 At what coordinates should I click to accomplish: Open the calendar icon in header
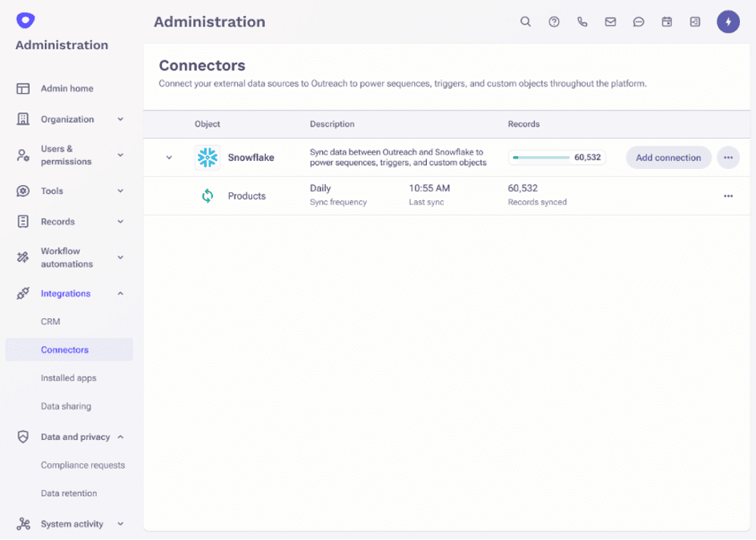click(x=666, y=22)
